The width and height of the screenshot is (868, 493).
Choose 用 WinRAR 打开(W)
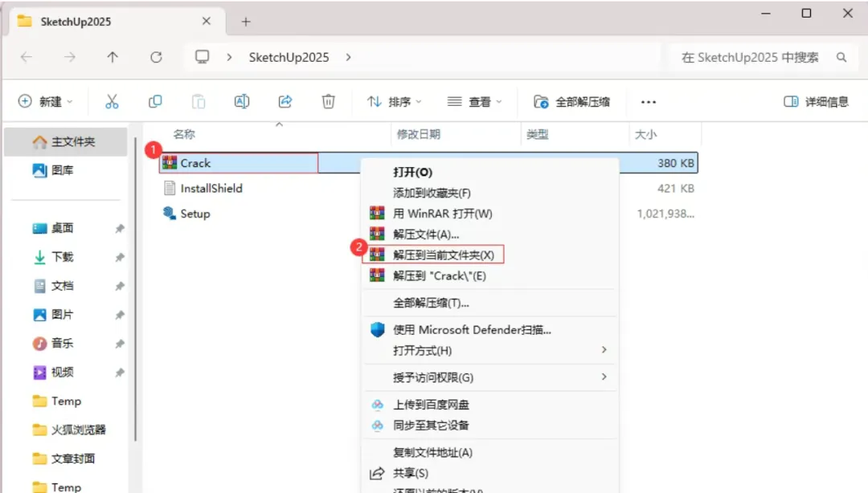[490, 214]
